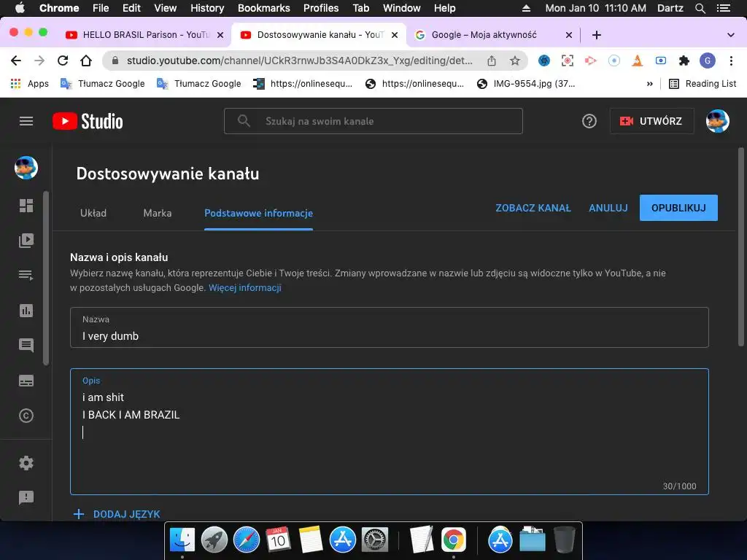Image resolution: width=747 pixels, height=560 pixels.
Task: Bookmark this page with the star icon
Action: coord(514,61)
